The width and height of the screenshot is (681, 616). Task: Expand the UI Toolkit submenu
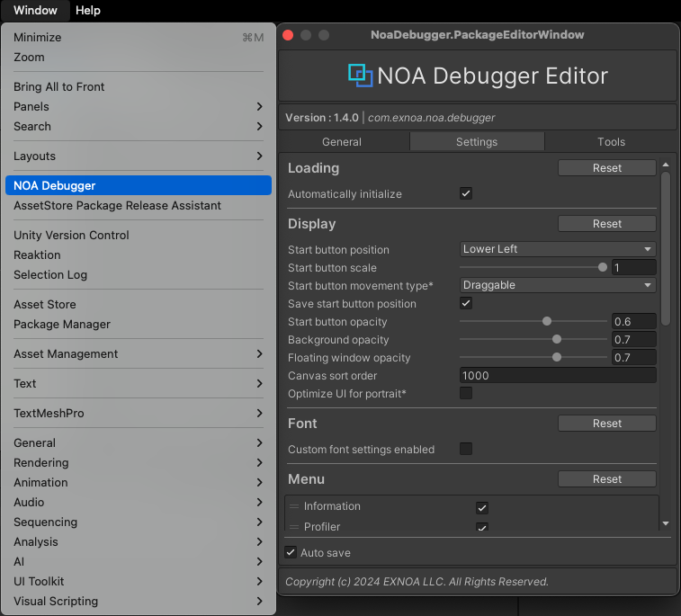pos(139,581)
